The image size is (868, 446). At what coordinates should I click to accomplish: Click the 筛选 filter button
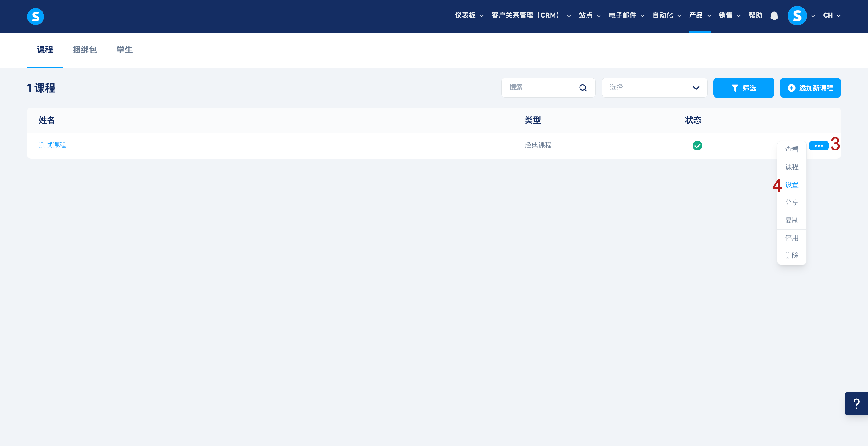pos(743,88)
